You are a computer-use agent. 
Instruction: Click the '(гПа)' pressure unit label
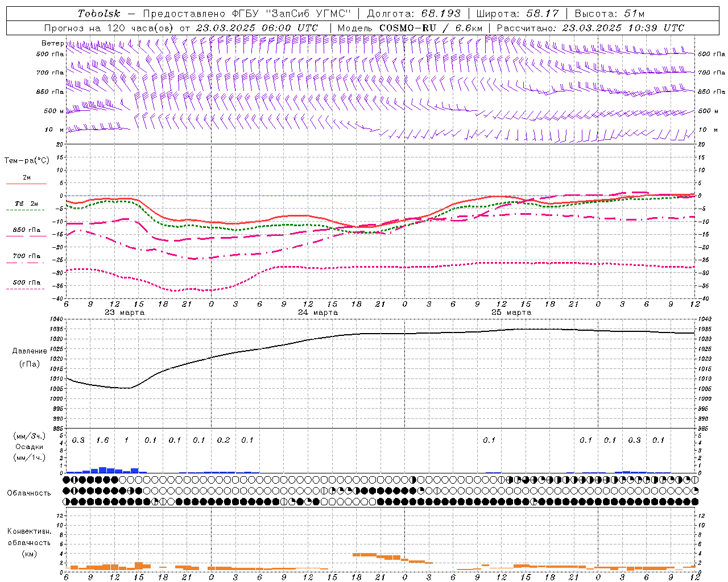click(x=30, y=364)
